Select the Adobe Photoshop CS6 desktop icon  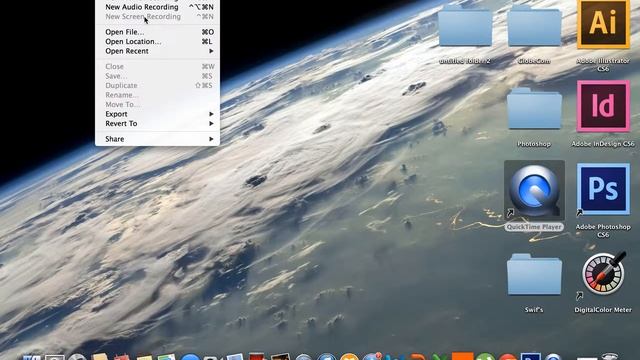[x=603, y=189]
